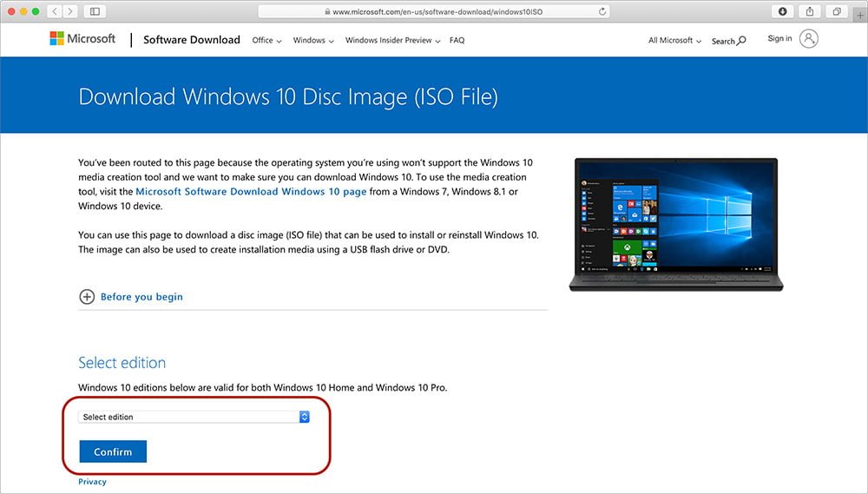
Task: Click Sign in link
Action: pos(779,38)
